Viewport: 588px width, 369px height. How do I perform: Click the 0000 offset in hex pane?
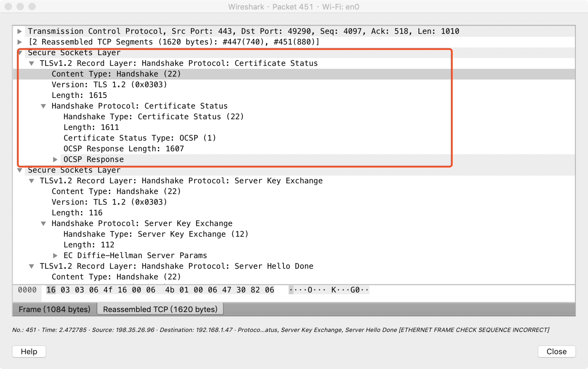pos(27,290)
